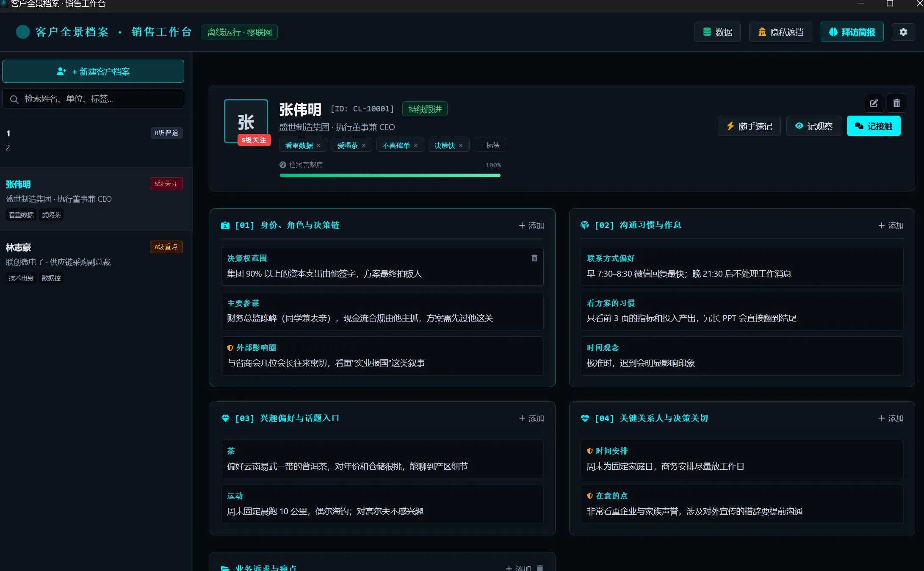
Task: Add item to [02] 沟通习惯与作息
Action: tap(891, 225)
